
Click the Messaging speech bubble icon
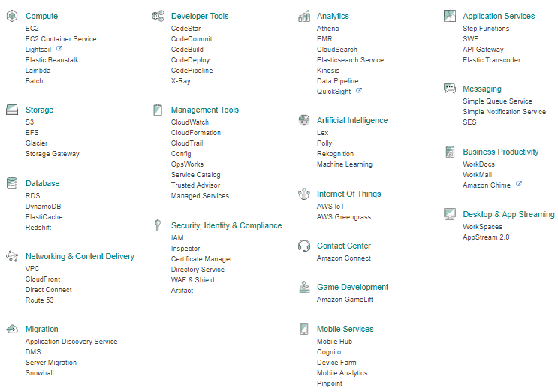[x=450, y=88]
